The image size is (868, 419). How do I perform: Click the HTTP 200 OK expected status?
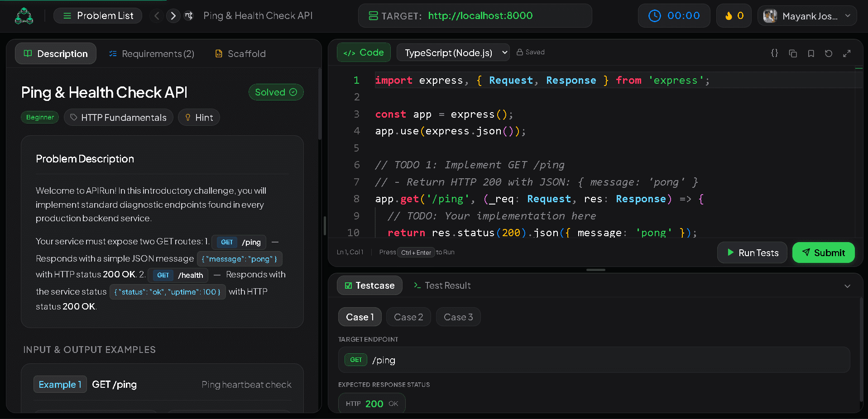(x=372, y=404)
